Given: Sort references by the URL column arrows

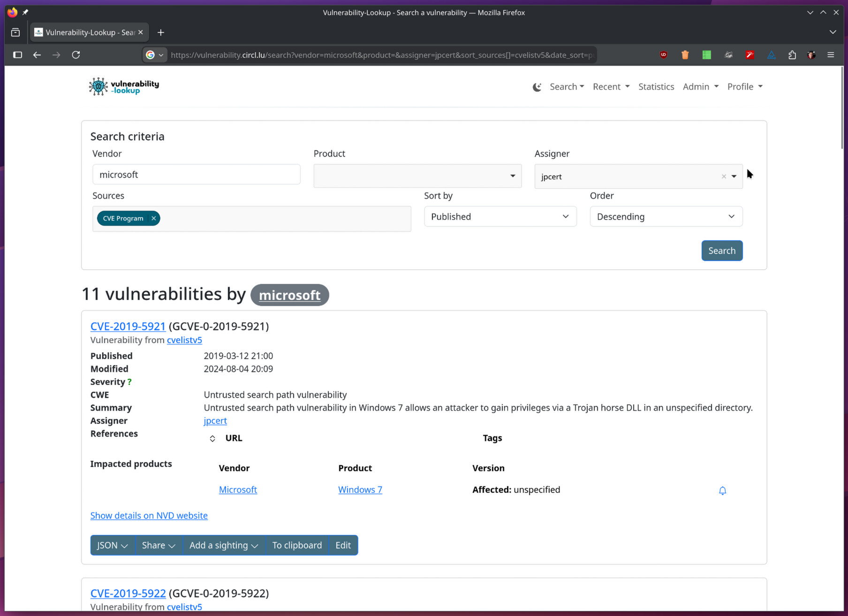Looking at the screenshot, I should (x=212, y=438).
